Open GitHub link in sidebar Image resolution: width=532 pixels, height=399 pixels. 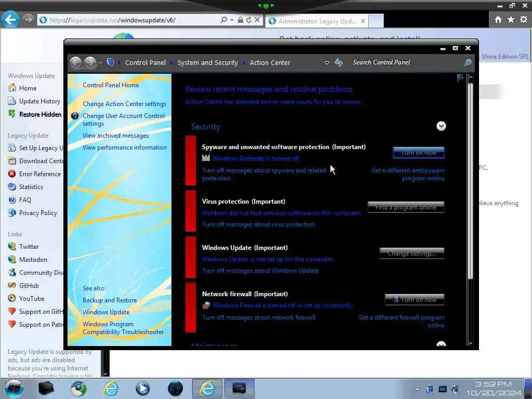[x=29, y=286]
